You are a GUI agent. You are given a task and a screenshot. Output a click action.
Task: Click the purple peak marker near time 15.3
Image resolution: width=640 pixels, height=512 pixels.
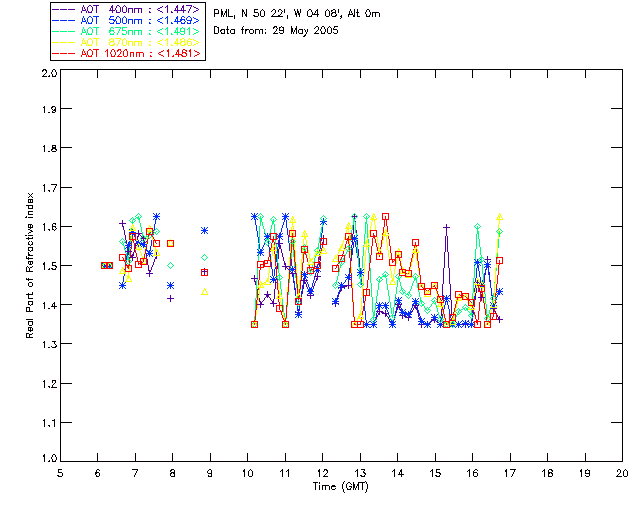tap(447, 227)
